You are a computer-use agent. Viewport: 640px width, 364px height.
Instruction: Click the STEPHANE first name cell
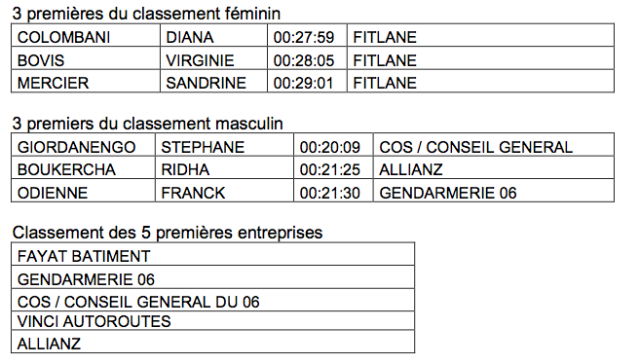224,145
